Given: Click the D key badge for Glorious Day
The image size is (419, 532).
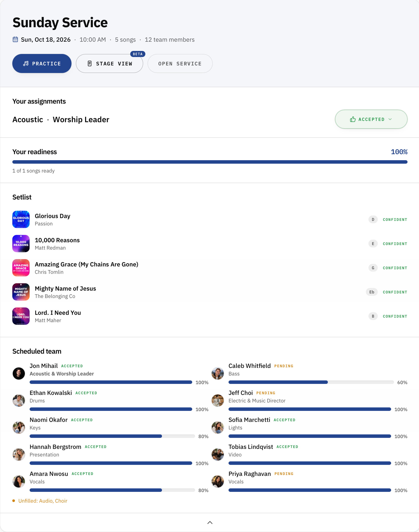Looking at the screenshot, I should point(373,219).
